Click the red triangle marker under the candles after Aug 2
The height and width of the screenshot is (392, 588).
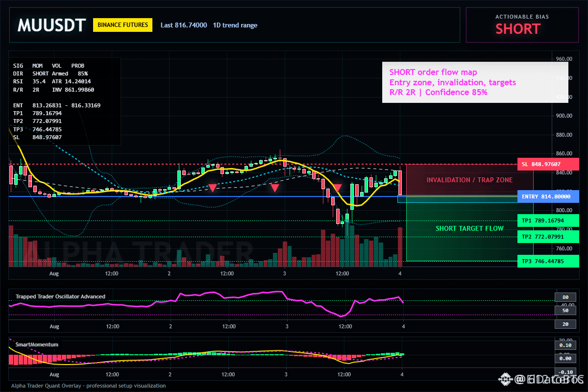point(213,188)
